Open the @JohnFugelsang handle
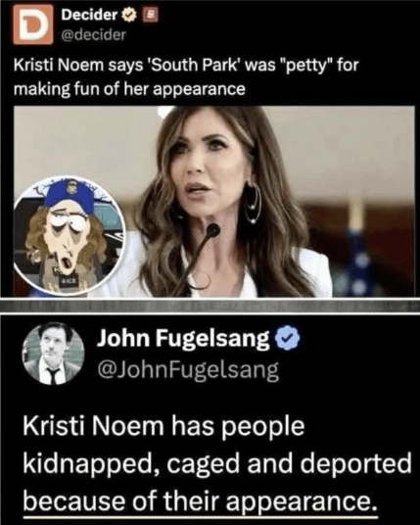 click(x=188, y=370)
